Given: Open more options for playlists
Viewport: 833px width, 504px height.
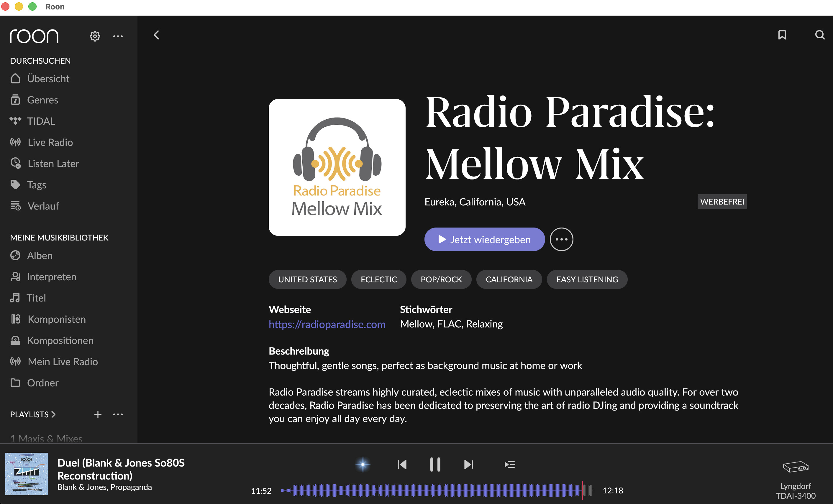Looking at the screenshot, I should (118, 414).
